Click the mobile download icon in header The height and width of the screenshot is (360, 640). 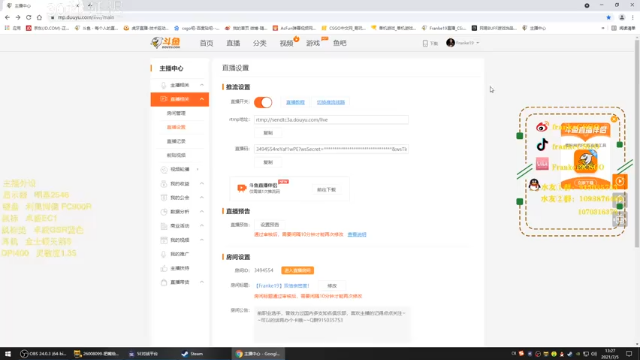425,43
